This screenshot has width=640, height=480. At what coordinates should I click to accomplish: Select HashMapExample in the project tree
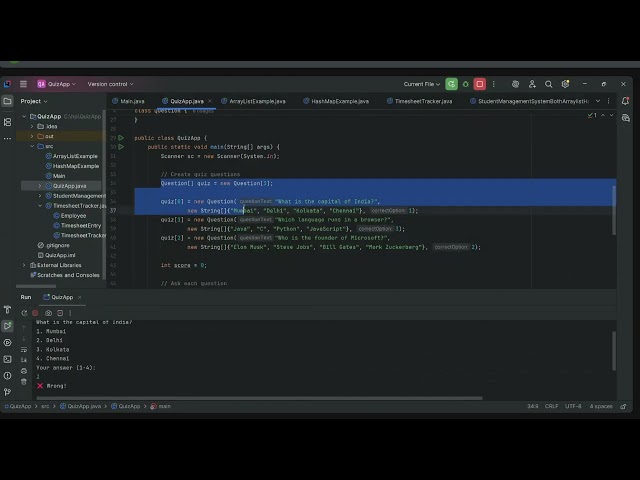pos(76,166)
